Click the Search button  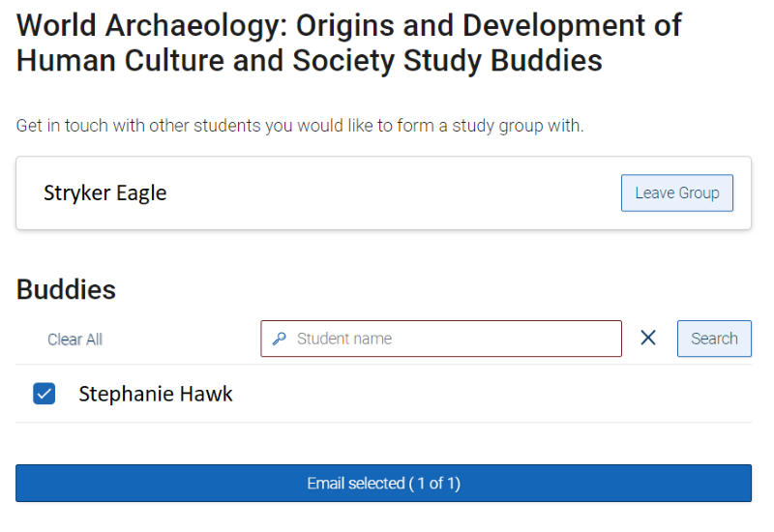click(714, 339)
